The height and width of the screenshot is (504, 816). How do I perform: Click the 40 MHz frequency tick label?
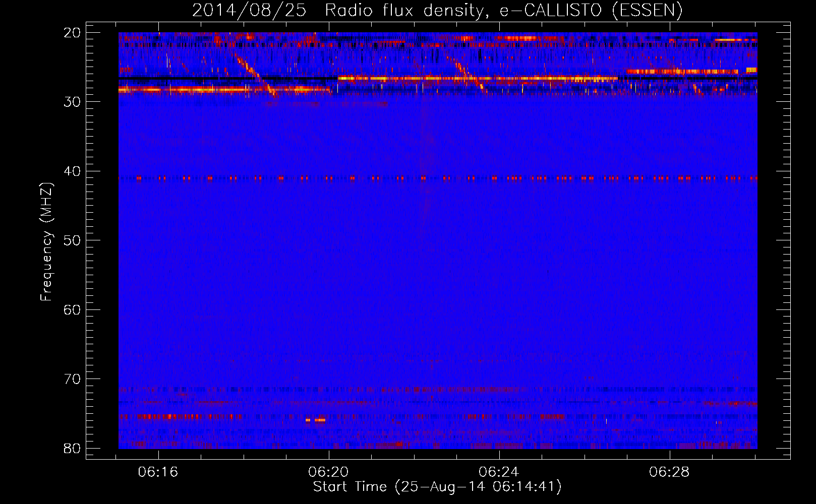(x=72, y=171)
